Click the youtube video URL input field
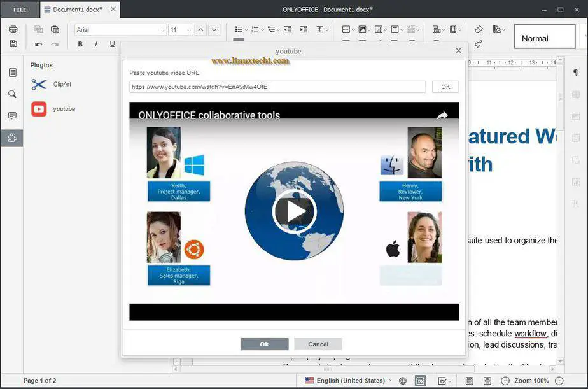 click(x=277, y=87)
